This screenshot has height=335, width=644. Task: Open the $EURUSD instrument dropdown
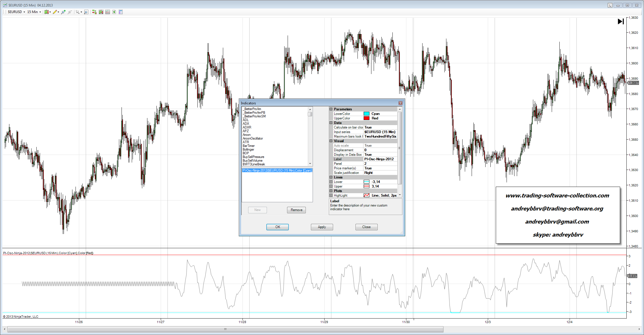tap(16, 12)
